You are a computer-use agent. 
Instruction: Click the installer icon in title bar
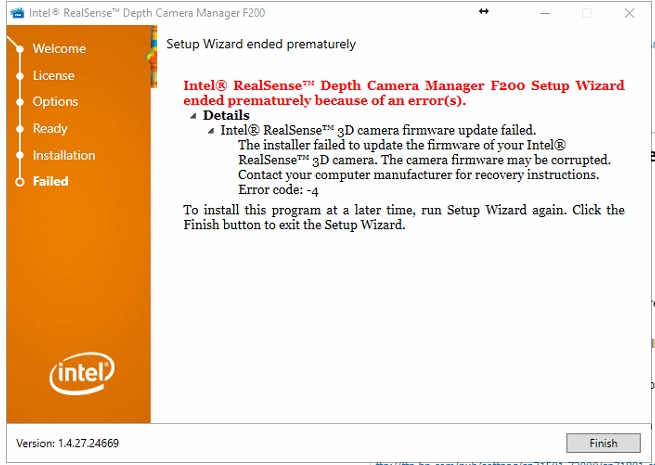click(x=17, y=13)
